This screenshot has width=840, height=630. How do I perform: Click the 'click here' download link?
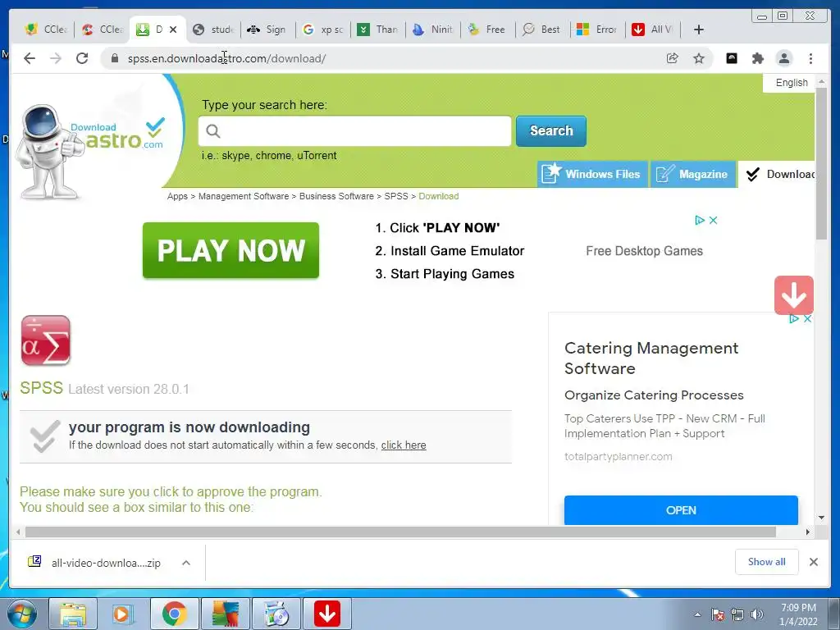pos(404,445)
